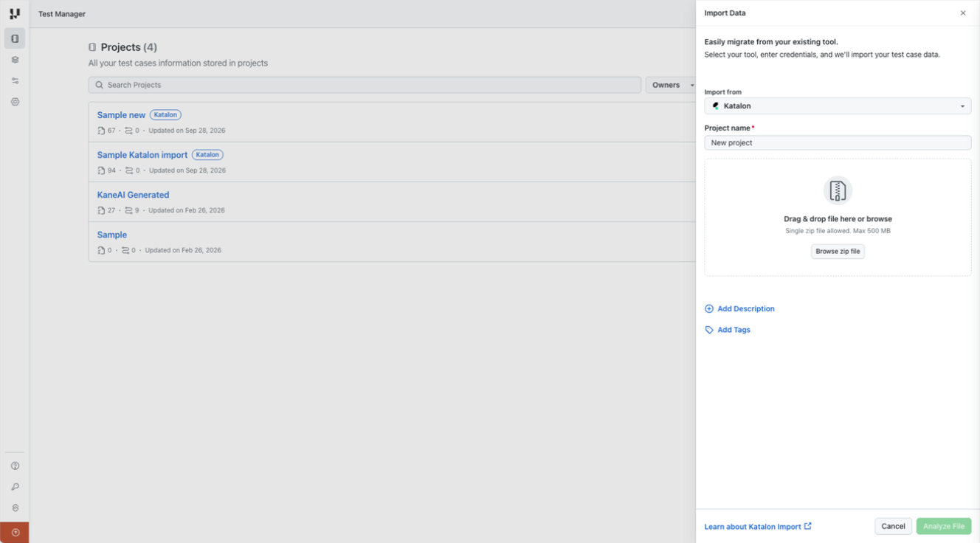Click the help question mark icon

[x=15, y=466]
